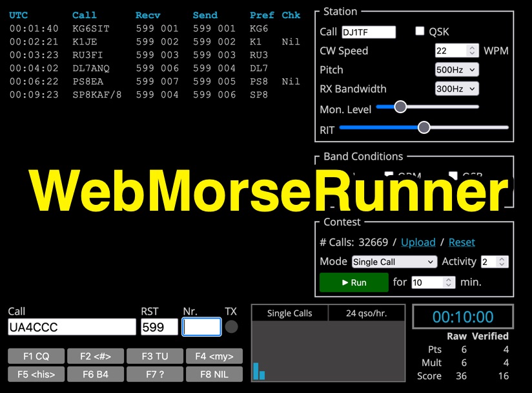Click the blue QSO rate bars
The image size is (532, 393).
point(259,371)
